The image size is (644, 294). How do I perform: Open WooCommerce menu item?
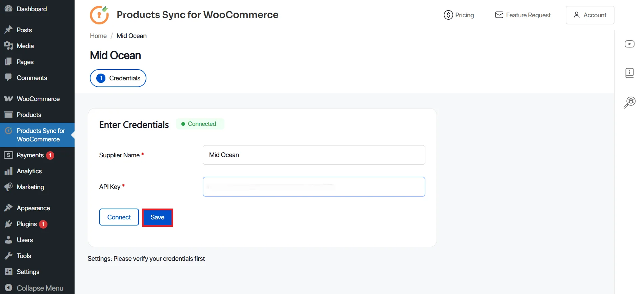(x=37, y=99)
